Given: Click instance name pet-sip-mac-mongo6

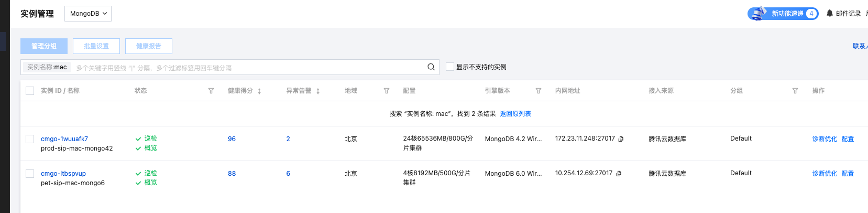Looking at the screenshot, I should click(x=73, y=183).
